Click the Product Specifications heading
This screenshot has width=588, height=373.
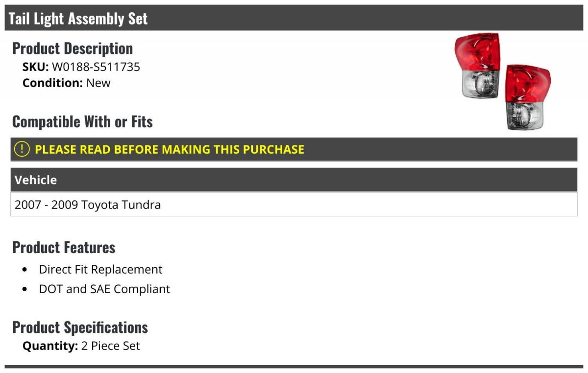click(80, 327)
